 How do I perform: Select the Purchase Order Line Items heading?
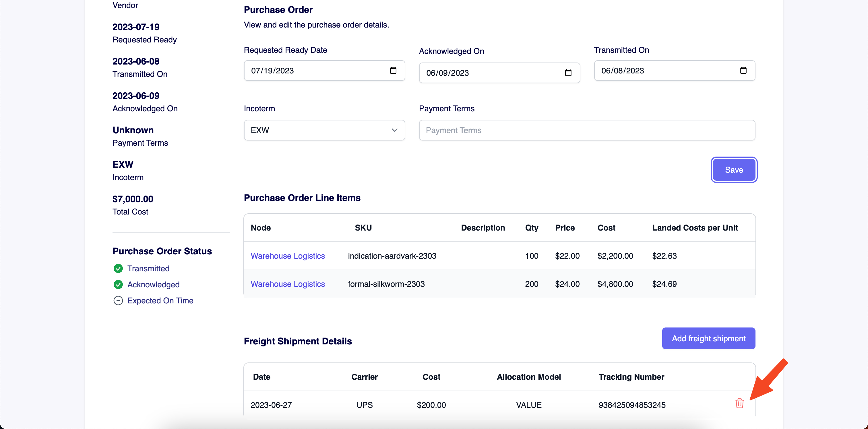(x=302, y=198)
